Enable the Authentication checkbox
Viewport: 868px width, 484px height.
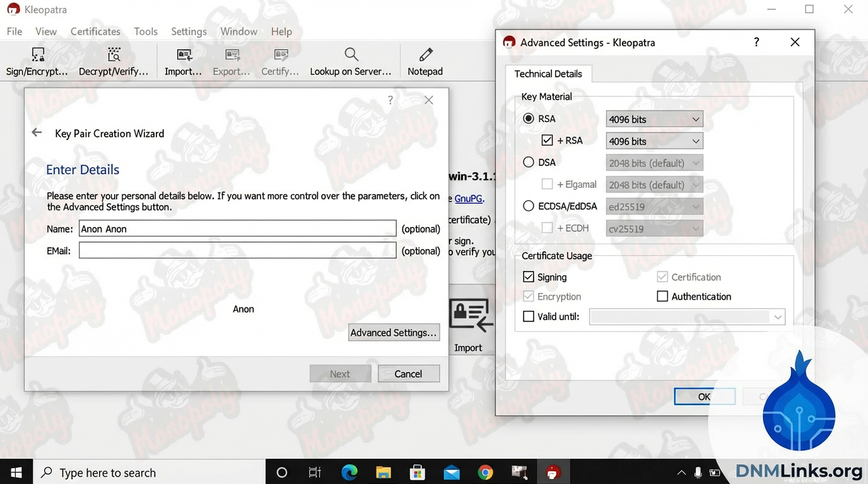click(662, 296)
